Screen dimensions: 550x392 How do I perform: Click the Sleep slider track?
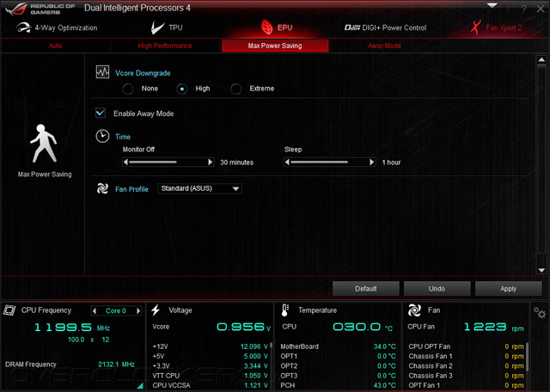click(x=329, y=162)
